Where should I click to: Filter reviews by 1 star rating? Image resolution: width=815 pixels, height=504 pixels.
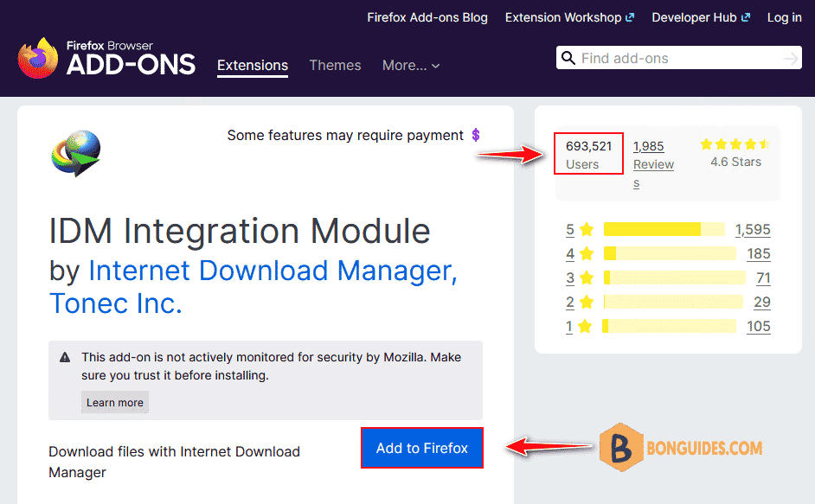tap(579, 326)
